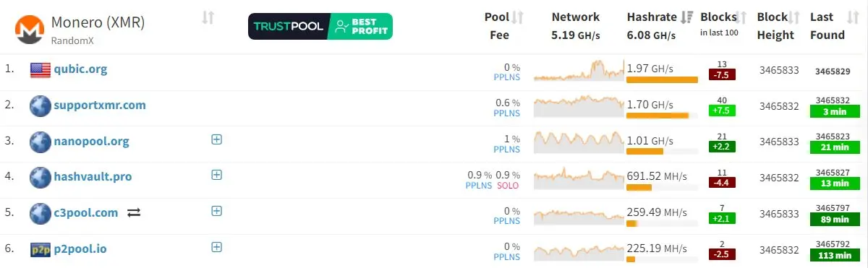Expand nanopool.org details with plus icon

click(216, 139)
